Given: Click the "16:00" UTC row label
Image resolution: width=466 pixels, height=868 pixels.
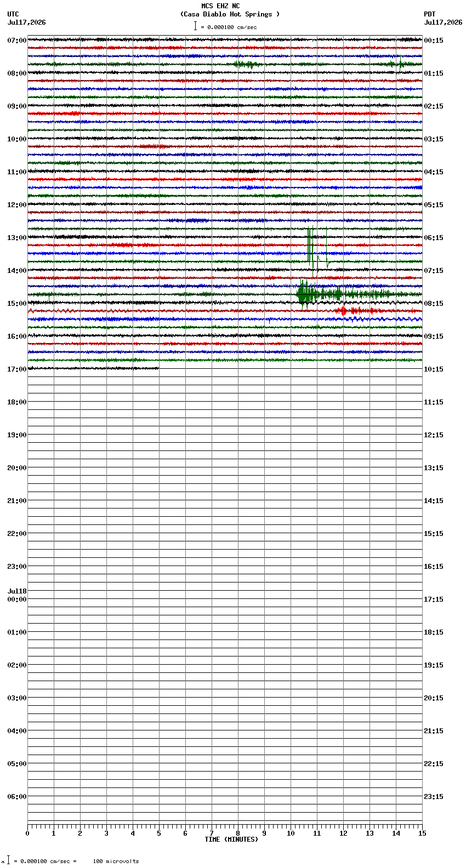Looking at the screenshot, I should point(17,336).
